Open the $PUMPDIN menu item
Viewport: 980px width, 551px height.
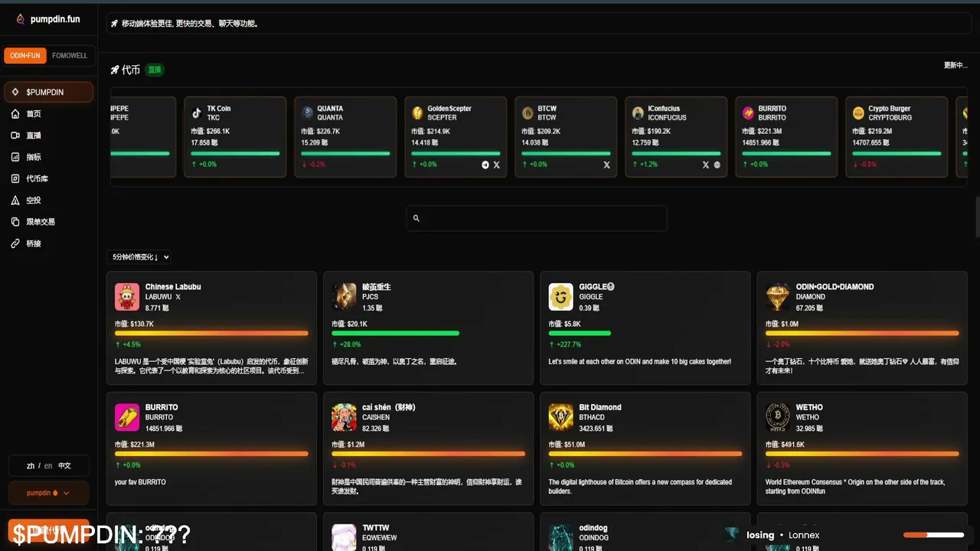click(48, 92)
